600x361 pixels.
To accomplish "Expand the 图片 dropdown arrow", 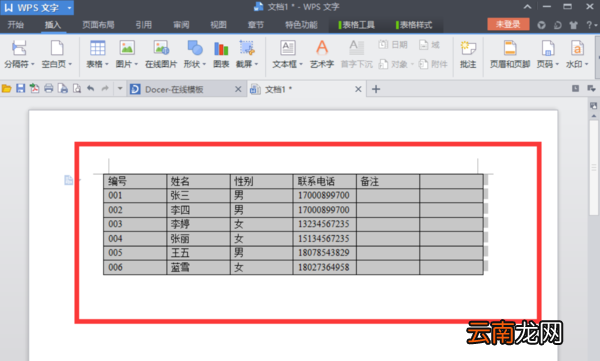I will (x=136, y=64).
